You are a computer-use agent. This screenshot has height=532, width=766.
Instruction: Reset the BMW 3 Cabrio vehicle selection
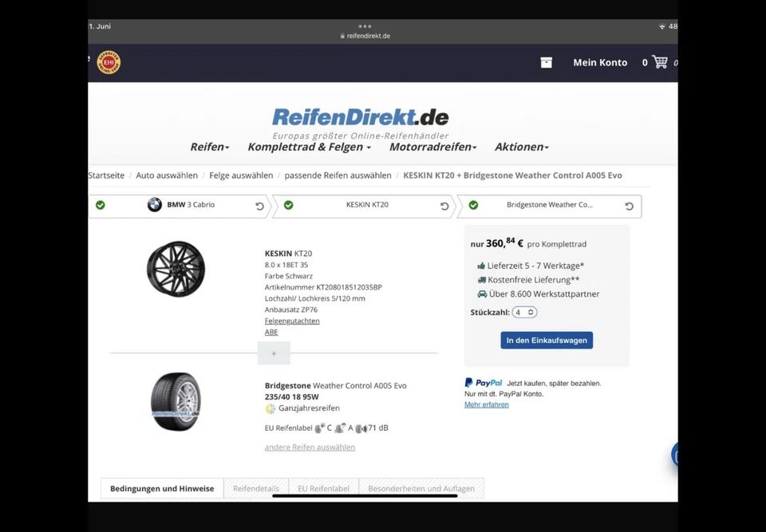[x=259, y=205]
